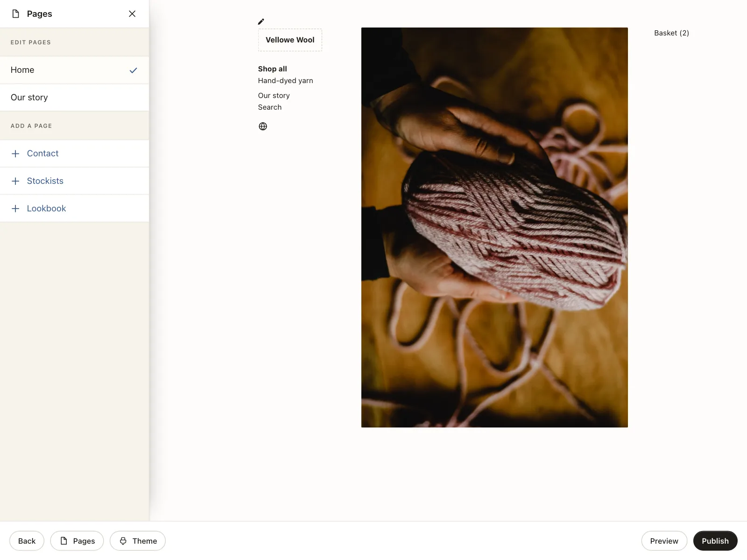Screen dimensions: 747x560
Task: Close the Pages panel with X icon
Action: 132,14
